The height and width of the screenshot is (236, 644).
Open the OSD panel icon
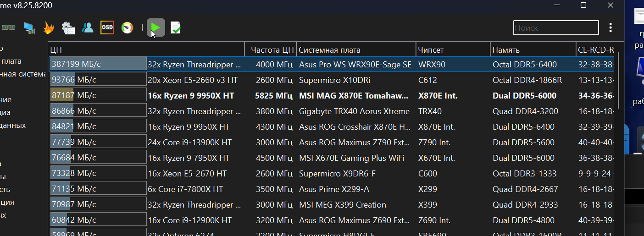107,27
